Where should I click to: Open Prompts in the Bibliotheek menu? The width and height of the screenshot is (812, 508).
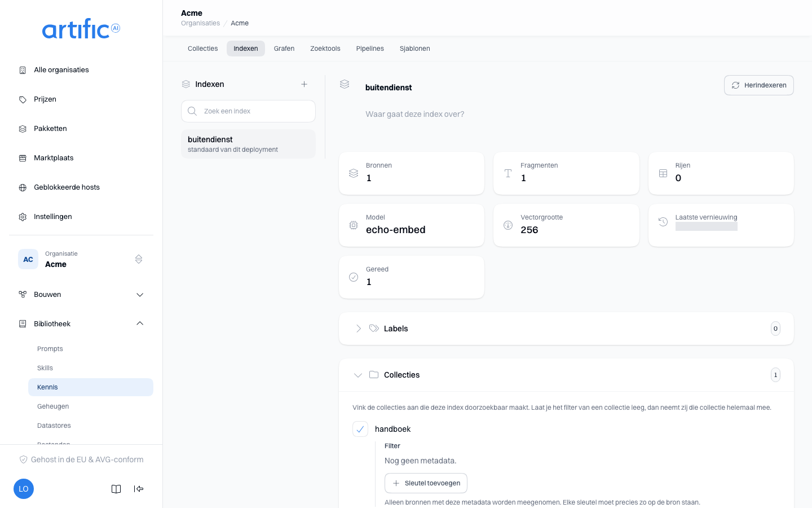pos(91,349)
